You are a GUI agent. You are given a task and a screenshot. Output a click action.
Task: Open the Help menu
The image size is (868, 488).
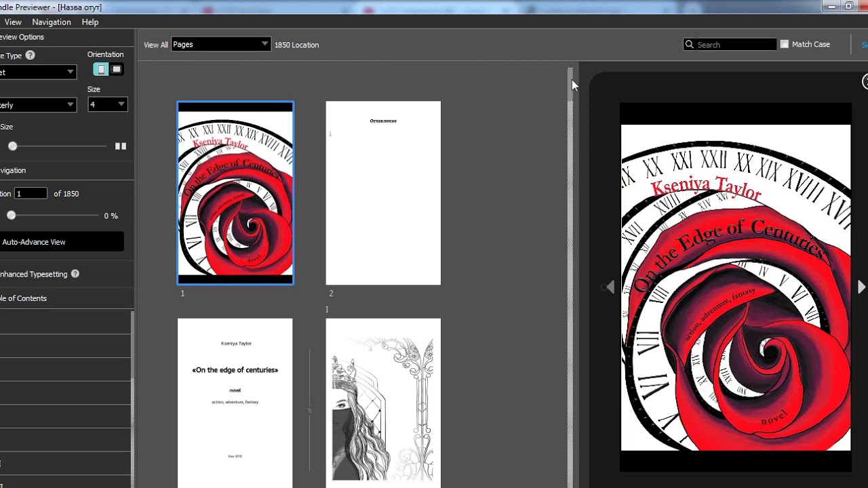click(90, 22)
